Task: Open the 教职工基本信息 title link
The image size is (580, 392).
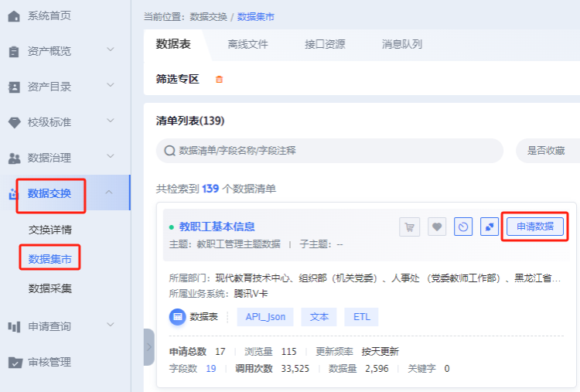Action: [x=217, y=227]
